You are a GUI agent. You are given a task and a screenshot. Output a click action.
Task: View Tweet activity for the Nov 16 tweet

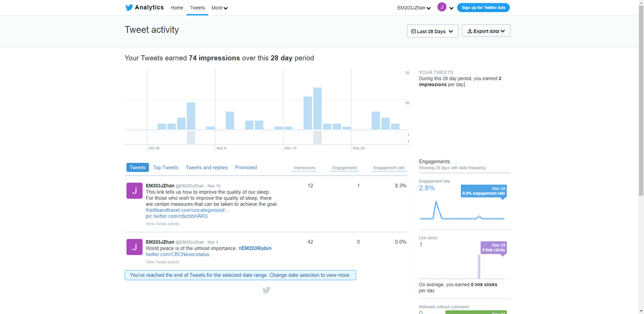tap(163, 224)
